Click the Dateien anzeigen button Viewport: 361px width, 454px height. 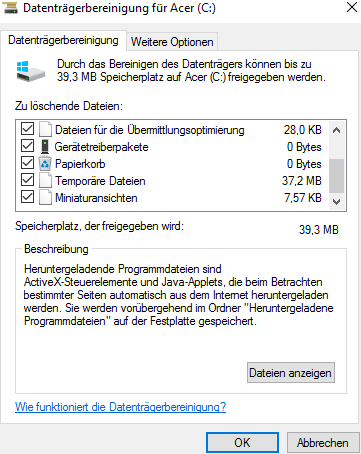pos(291,373)
